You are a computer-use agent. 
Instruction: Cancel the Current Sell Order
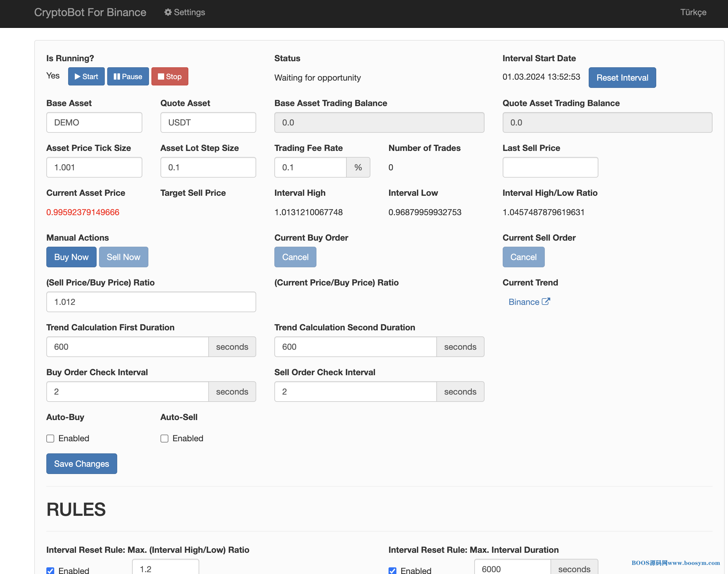tap(523, 257)
